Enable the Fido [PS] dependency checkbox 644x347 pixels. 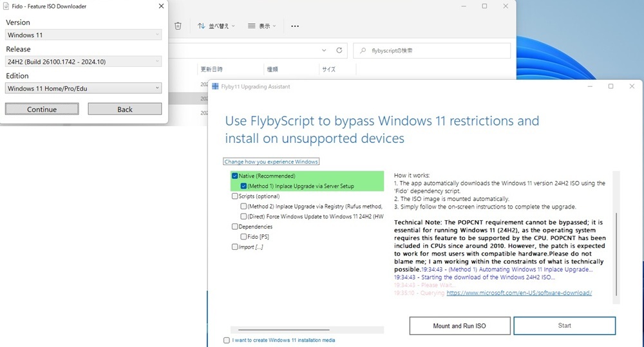pos(244,237)
